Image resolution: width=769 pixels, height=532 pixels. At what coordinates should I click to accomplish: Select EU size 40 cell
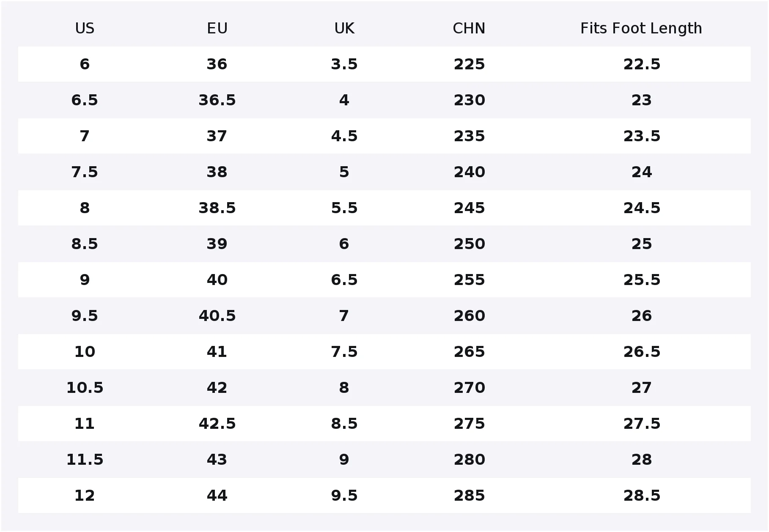pos(217,280)
